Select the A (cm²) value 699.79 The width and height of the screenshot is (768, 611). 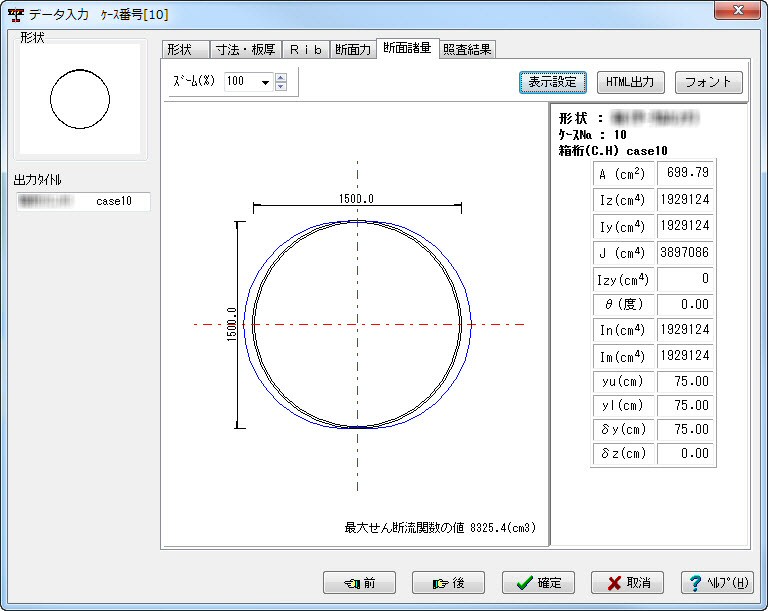coord(685,173)
